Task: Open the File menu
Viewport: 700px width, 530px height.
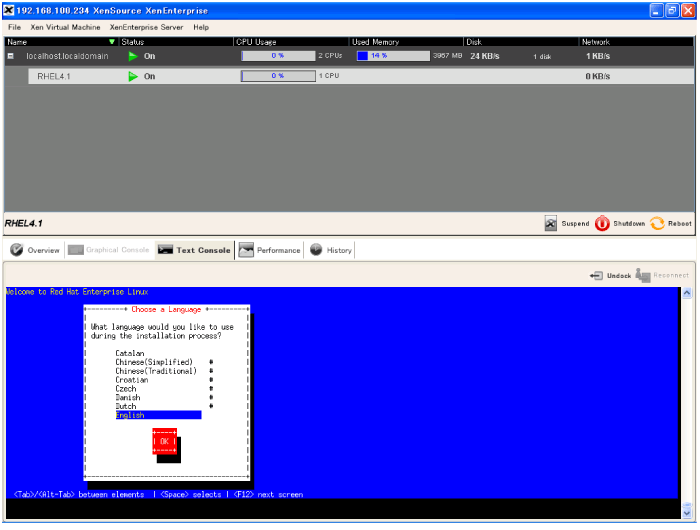Action: (x=14, y=27)
